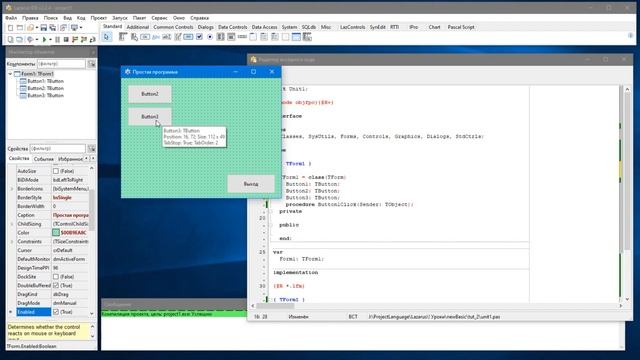Open the desktop layout dropdown arrow
The width and height of the screenshot is (640, 360).
pyautogui.click(x=81, y=28)
